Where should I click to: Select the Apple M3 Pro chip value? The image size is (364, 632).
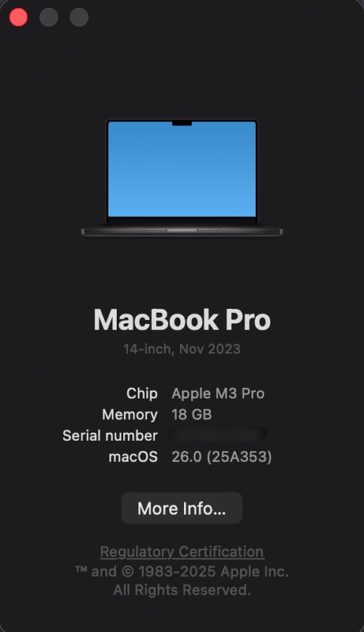(218, 393)
